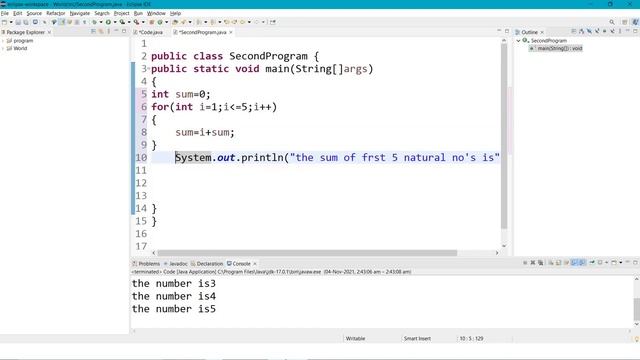Open the File menu
This screenshot has height=360, width=640.
coord(4,13)
